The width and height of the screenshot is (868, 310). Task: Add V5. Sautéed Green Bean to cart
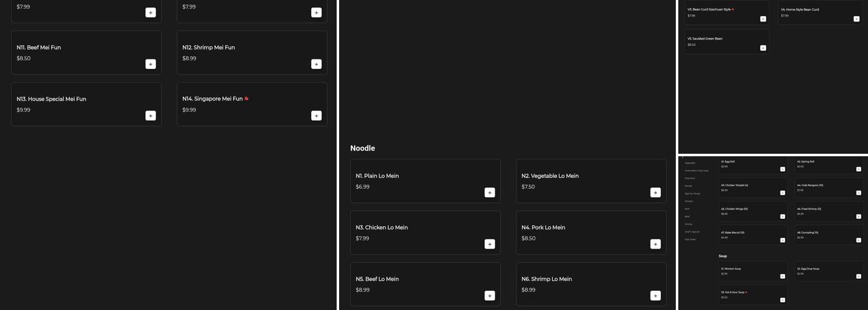pos(763,48)
